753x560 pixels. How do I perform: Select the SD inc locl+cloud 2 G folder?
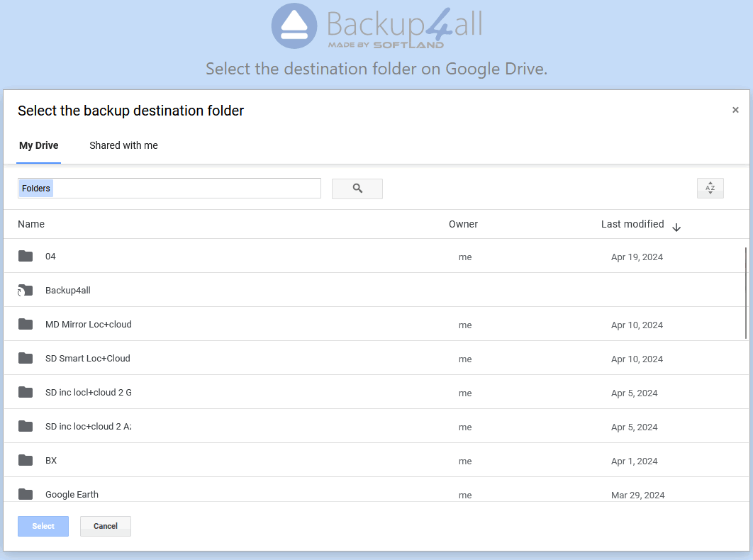click(89, 392)
